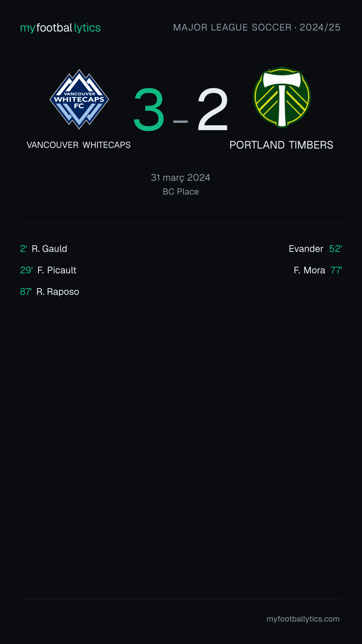Open myfootballytics.com footer link
Screen dimensions: 362x644
point(303,619)
